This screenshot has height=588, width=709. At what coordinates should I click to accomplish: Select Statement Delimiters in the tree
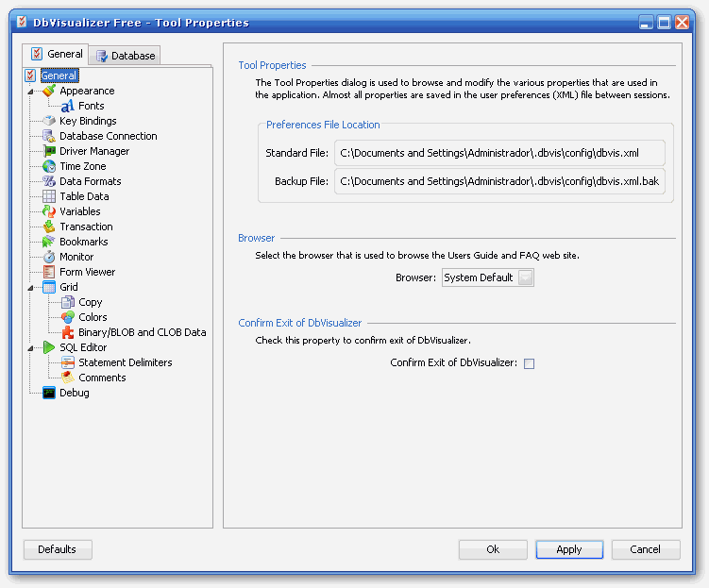click(126, 362)
